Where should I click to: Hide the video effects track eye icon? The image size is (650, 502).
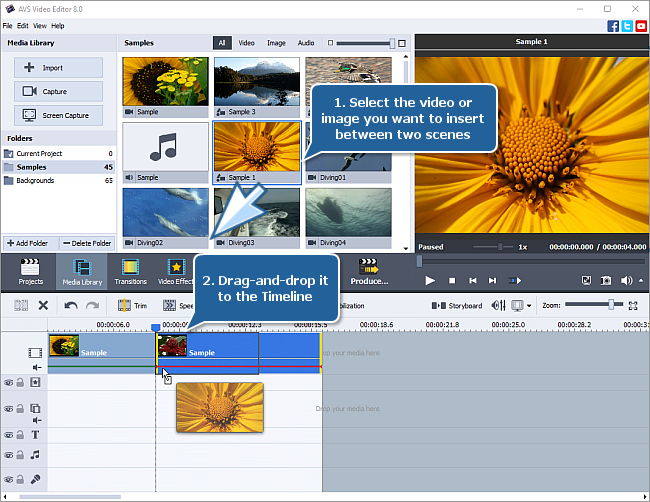(9, 382)
